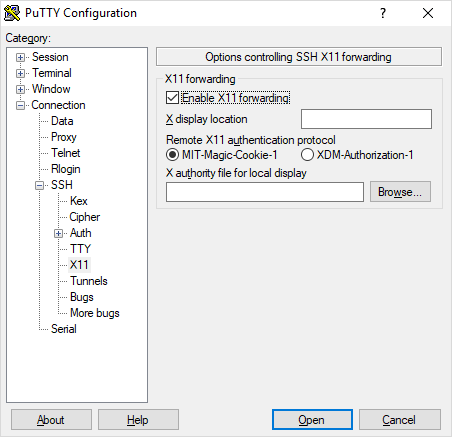Open the Session category

[50, 57]
